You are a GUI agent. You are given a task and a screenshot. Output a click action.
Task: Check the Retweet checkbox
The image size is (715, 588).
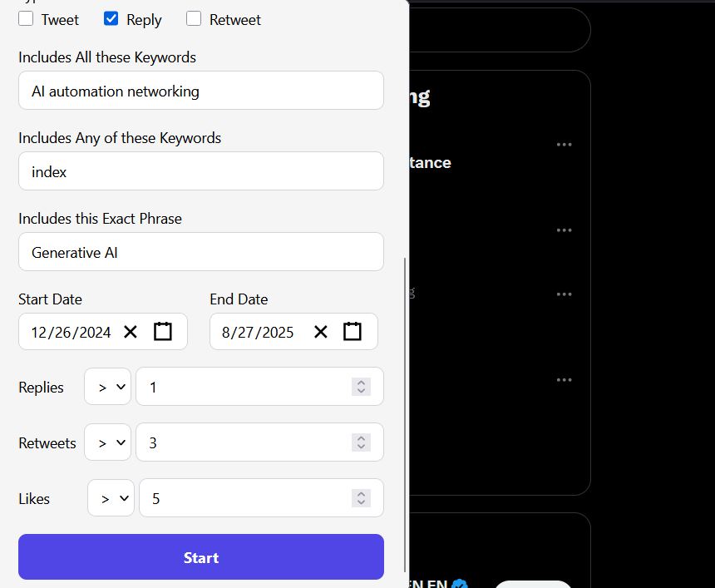pos(192,18)
